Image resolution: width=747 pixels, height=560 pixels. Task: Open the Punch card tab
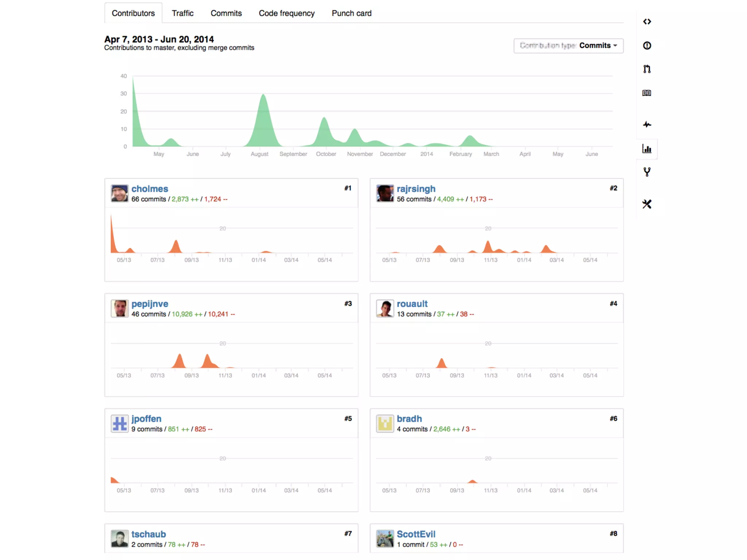click(x=351, y=13)
